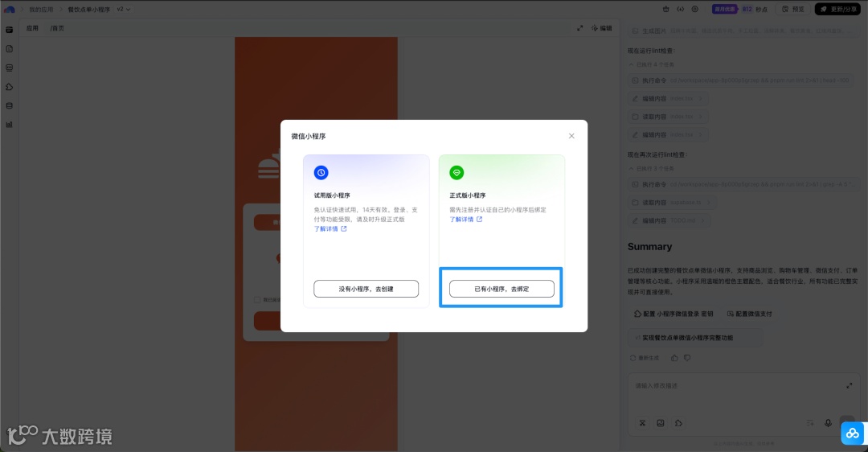Image resolution: width=868 pixels, height=452 pixels.
Task: Click the blue clock trial version icon
Action: click(x=321, y=172)
